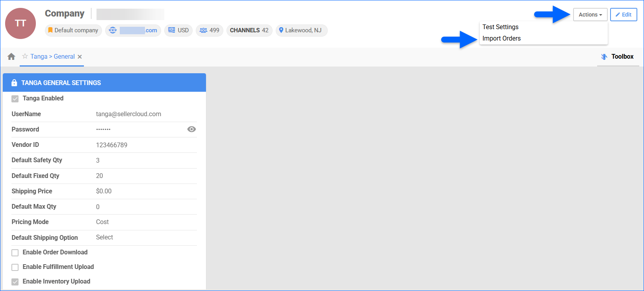
Task: Click the TT company avatar
Action: pos(20,24)
